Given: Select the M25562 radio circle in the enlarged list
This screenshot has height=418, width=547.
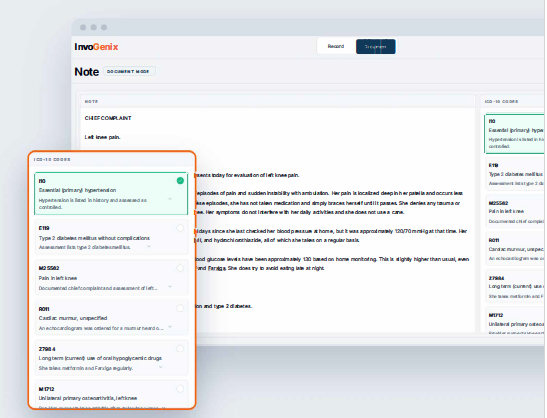Looking at the screenshot, I should pos(180,268).
